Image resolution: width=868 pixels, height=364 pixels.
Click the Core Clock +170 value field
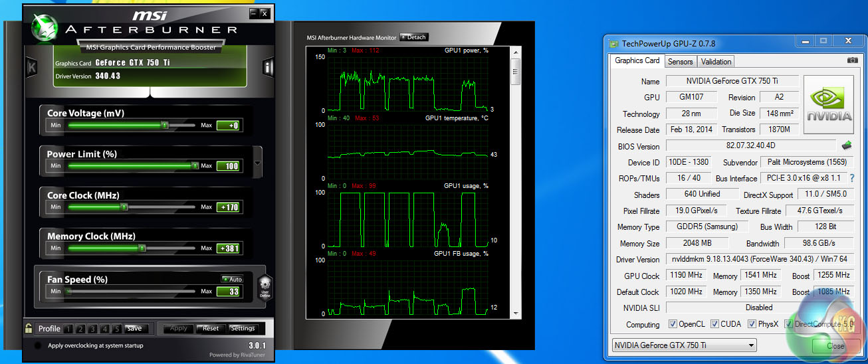[228, 207]
